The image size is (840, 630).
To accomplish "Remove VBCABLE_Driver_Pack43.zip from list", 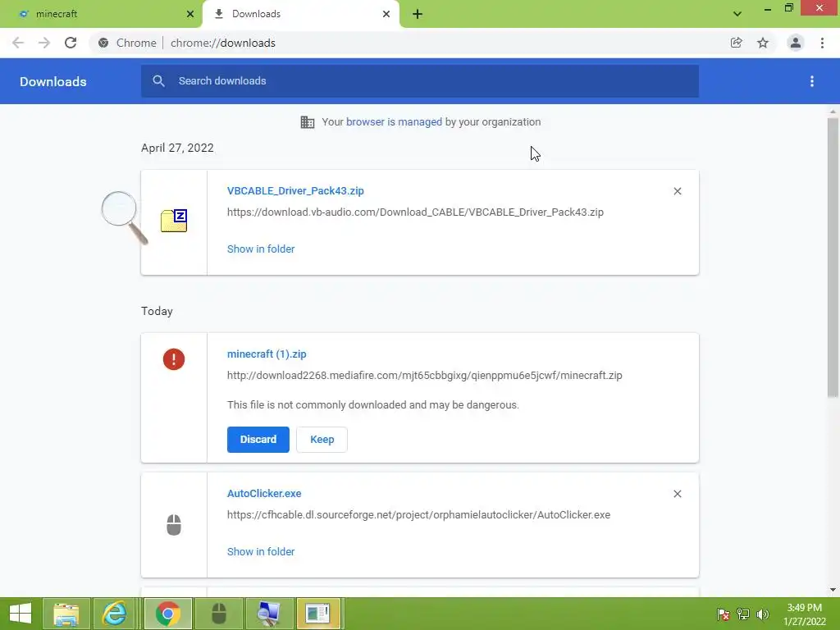I will tap(678, 191).
